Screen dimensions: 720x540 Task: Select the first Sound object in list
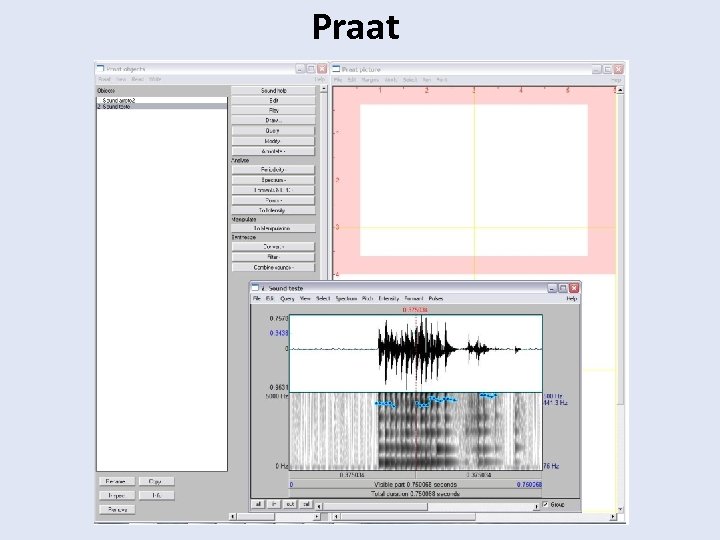coord(162,100)
